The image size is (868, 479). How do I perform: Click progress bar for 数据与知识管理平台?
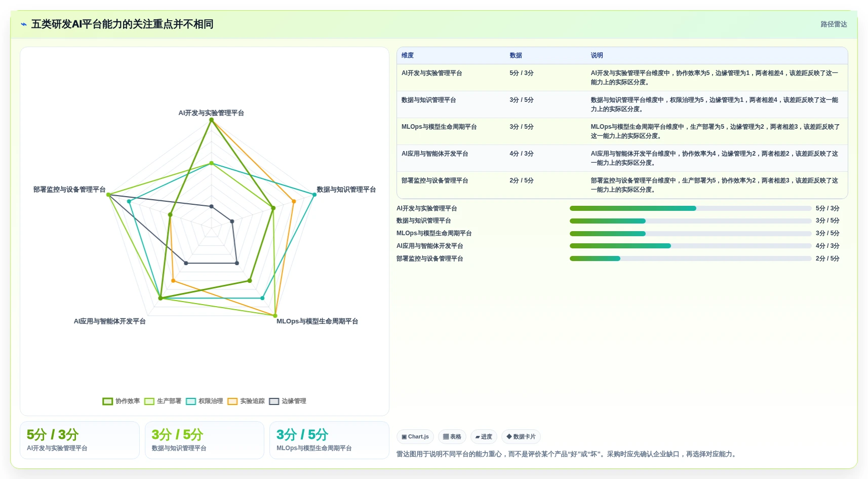(x=690, y=221)
